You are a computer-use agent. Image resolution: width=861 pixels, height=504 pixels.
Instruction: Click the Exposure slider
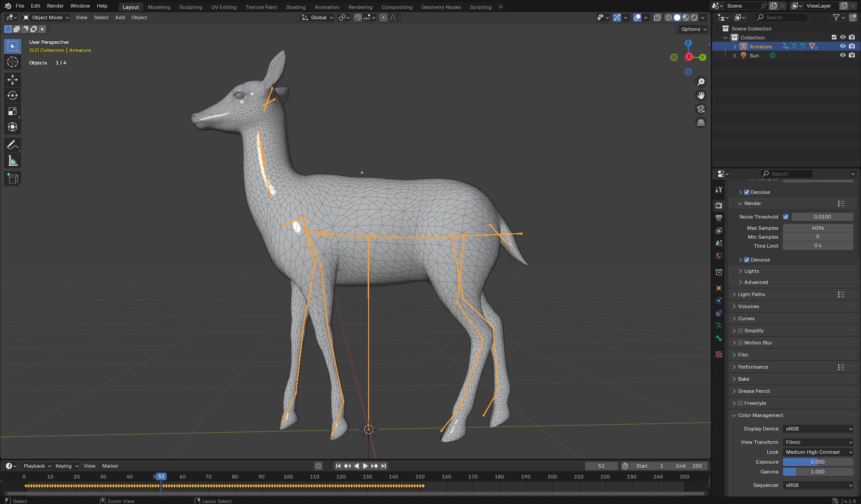818,462
